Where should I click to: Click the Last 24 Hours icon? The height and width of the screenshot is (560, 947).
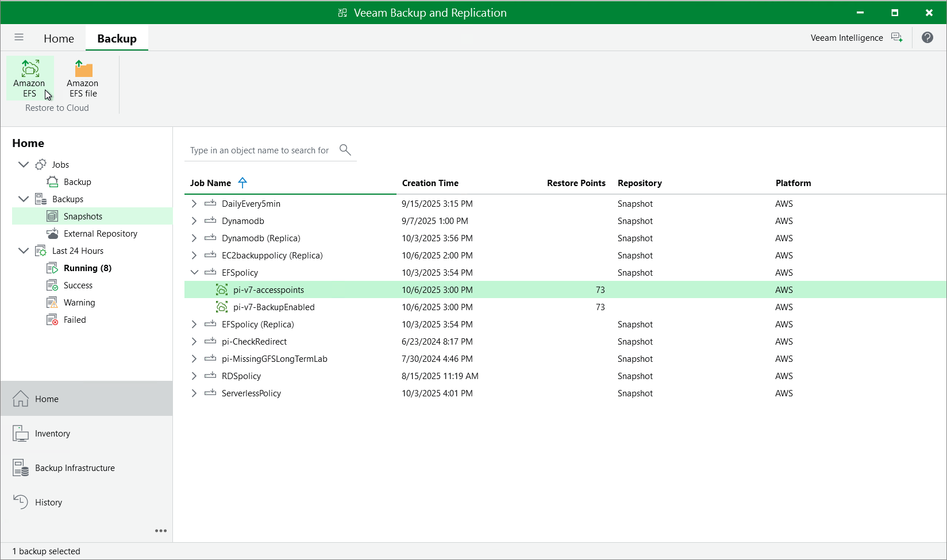(41, 251)
